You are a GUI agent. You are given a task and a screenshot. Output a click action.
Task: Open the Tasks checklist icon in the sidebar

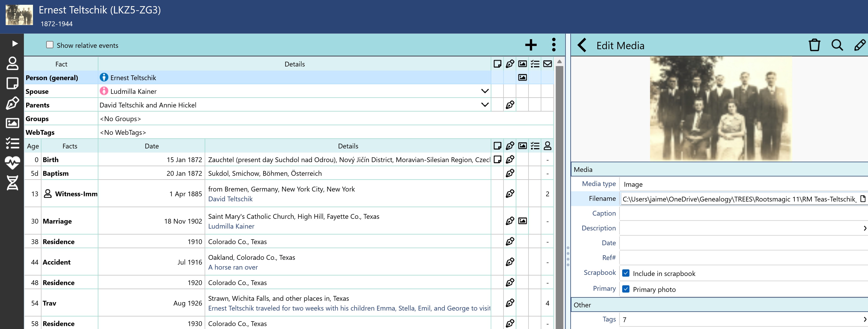pyautogui.click(x=13, y=143)
